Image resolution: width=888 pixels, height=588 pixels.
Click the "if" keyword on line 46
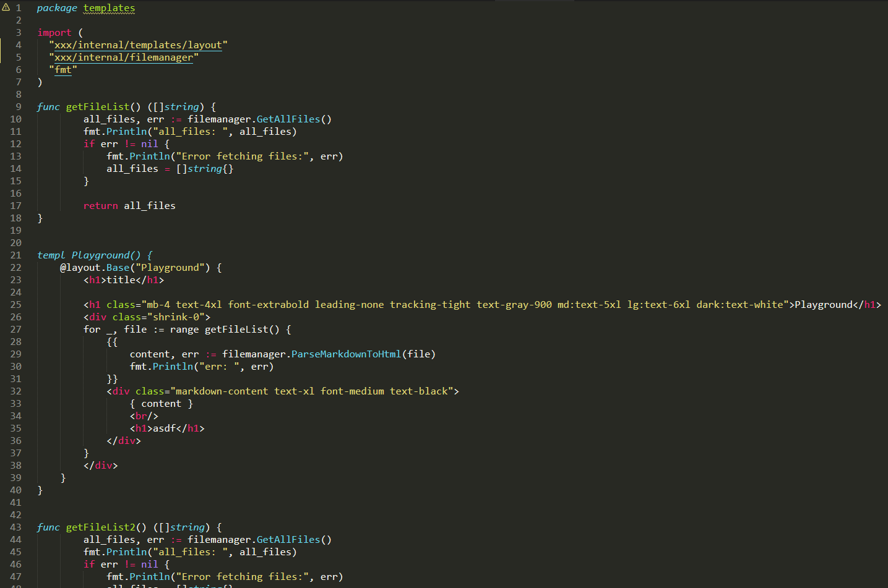[89, 565]
